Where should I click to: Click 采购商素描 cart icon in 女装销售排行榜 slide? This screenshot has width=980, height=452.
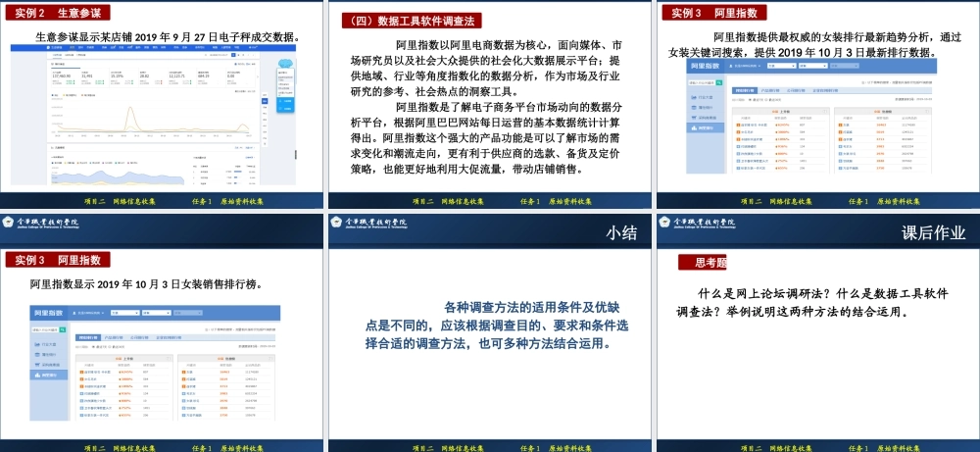pos(37,365)
